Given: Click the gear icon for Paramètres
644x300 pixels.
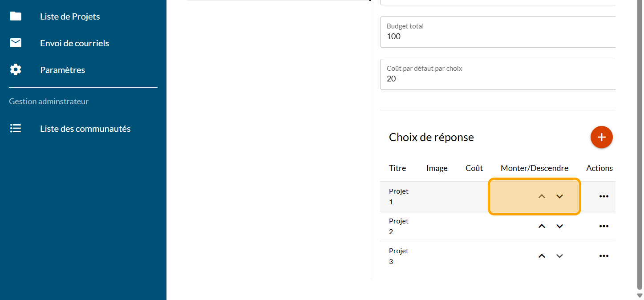Looking at the screenshot, I should 16,70.
